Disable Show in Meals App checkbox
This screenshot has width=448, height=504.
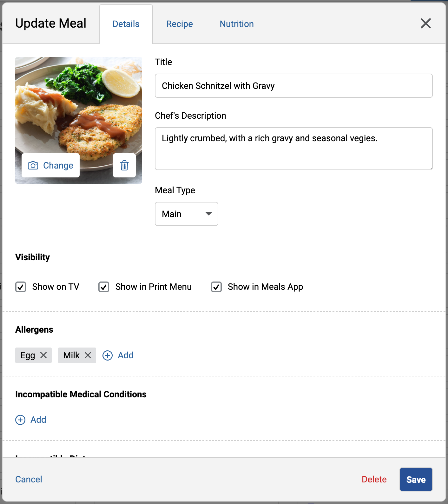pyautogui.click(x=216, y=287)
